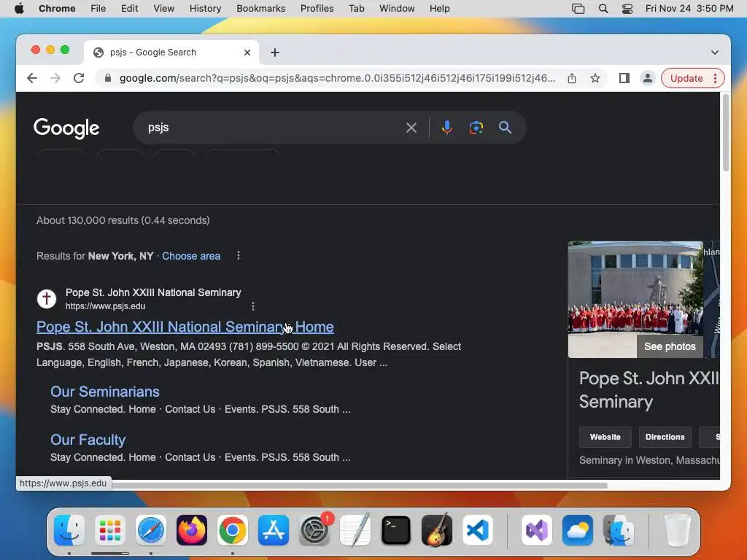
Task: Open the Tab menu
Action: click(356, 9)
